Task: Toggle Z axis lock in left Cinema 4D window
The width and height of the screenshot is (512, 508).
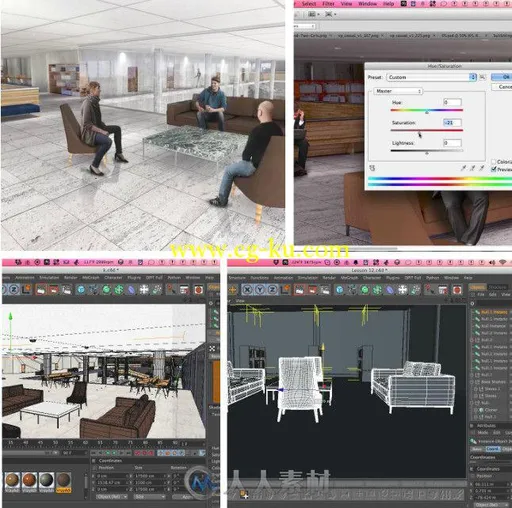Action: pos(14,289)
